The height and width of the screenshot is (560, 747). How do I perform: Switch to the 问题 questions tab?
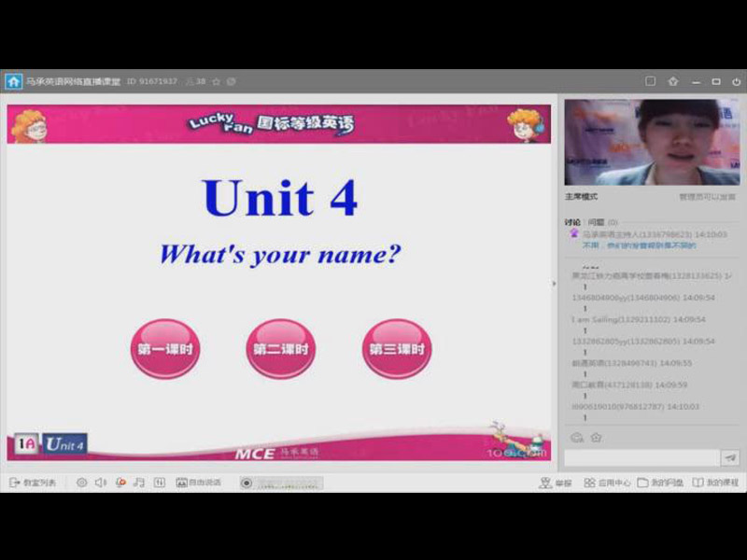[596, 222]
